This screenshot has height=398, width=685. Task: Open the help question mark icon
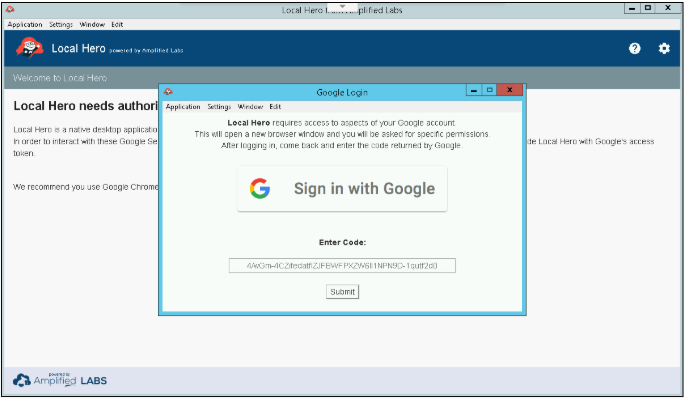pos(634,48)
